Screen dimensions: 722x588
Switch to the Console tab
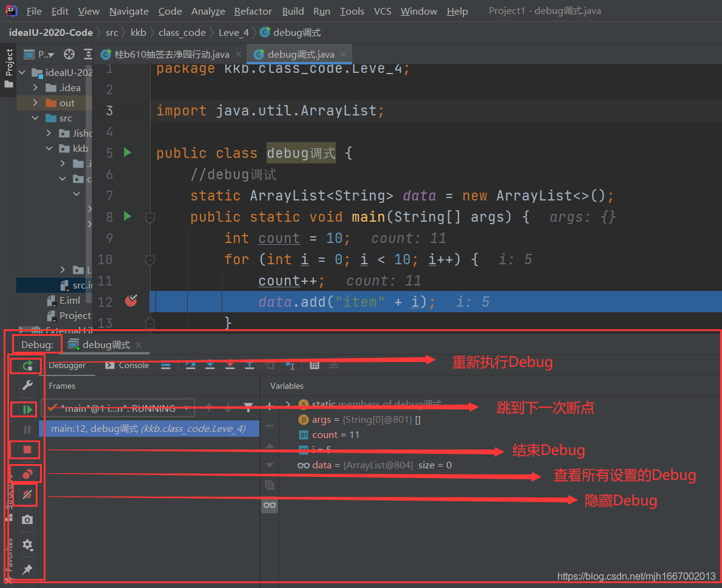(x=127, y=365)
